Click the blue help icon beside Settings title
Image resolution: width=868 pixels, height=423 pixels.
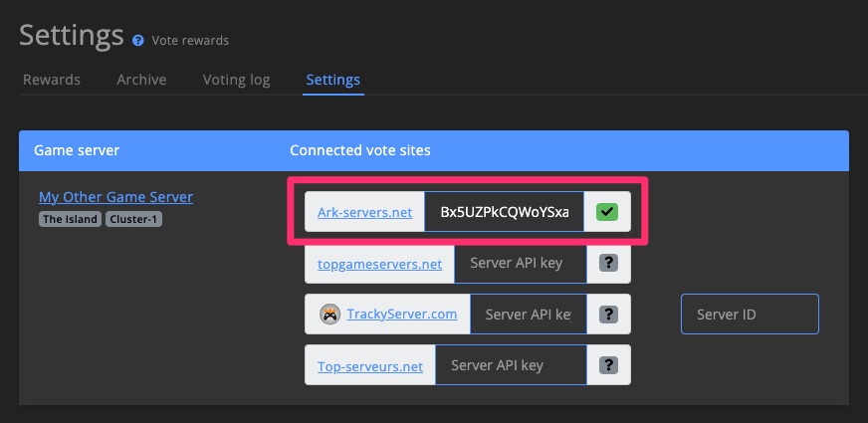pos(138,41)
